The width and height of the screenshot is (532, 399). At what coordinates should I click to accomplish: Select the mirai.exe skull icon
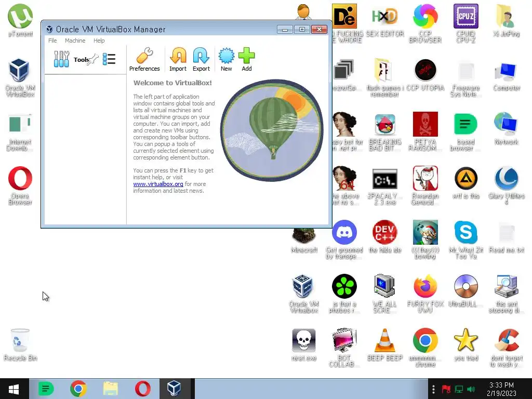click(304, 344)
